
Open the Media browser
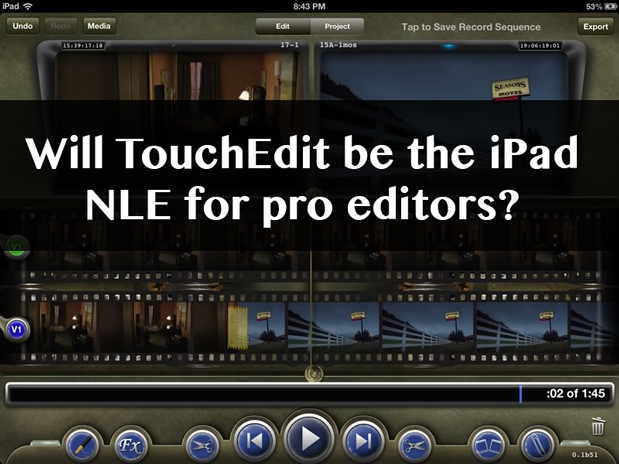tap(99, 26)
